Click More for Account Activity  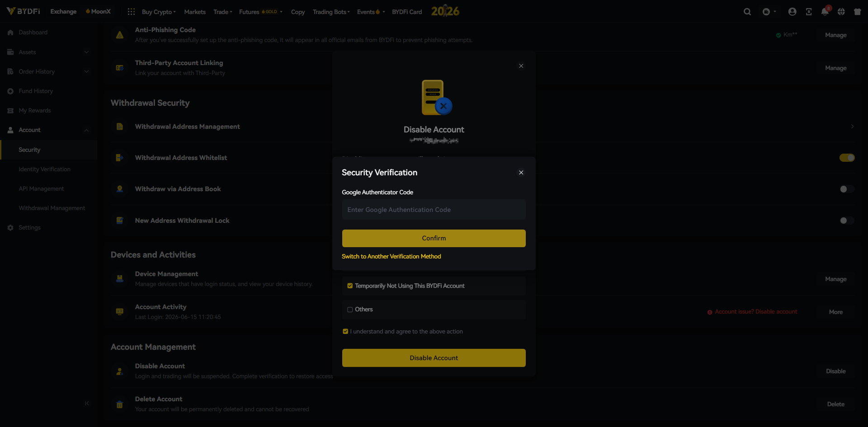point(836,312)
